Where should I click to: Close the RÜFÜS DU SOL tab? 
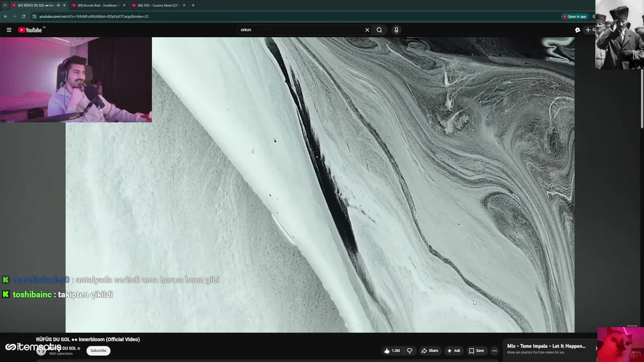[x=64, y=5]
